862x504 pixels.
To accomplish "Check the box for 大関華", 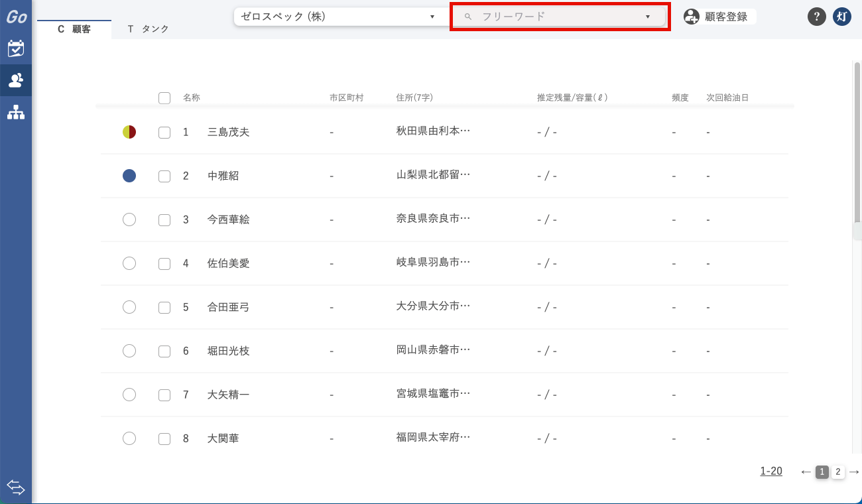I will 164,439.
